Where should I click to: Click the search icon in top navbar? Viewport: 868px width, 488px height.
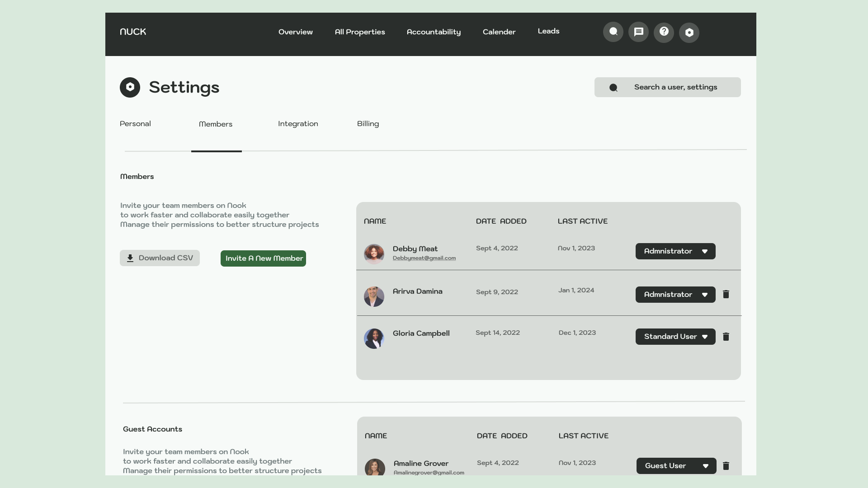[x=613, y=32]
